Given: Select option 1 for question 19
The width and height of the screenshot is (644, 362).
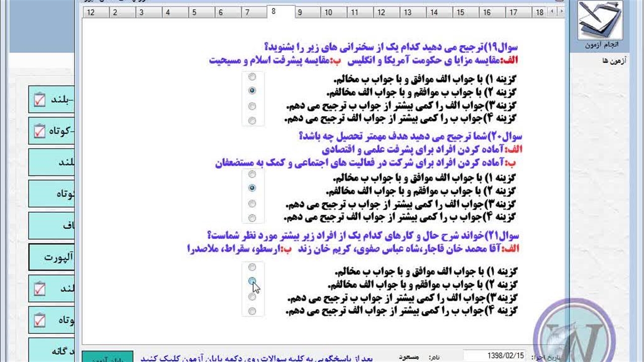Looking at the screenshot, I should (x=252, y=77).
